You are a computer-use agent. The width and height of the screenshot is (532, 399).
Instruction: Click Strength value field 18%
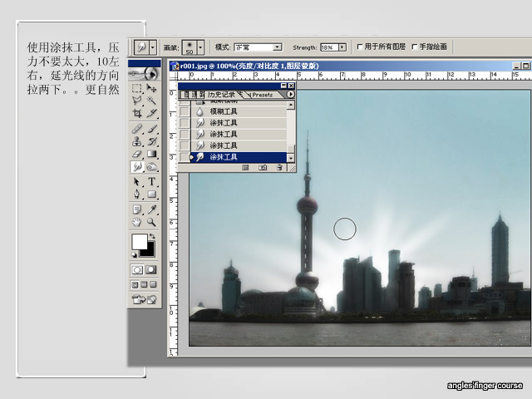[x=329, y=47]
